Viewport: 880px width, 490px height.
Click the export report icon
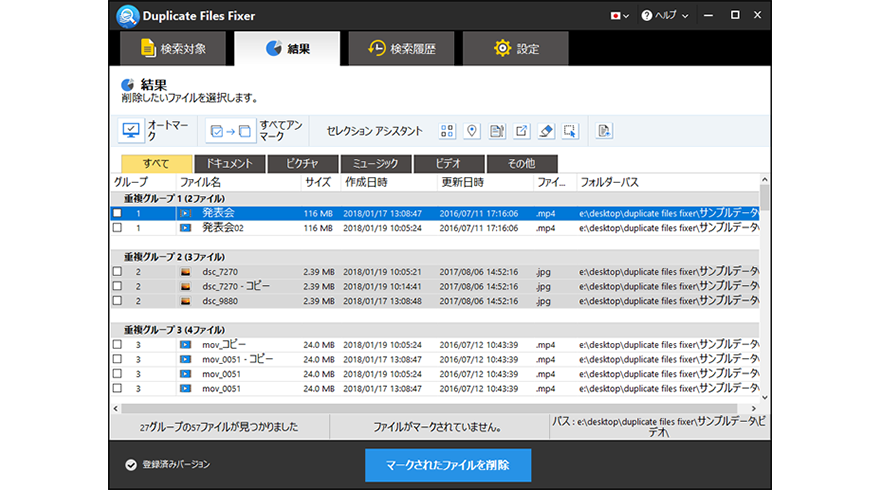[604, 131]
